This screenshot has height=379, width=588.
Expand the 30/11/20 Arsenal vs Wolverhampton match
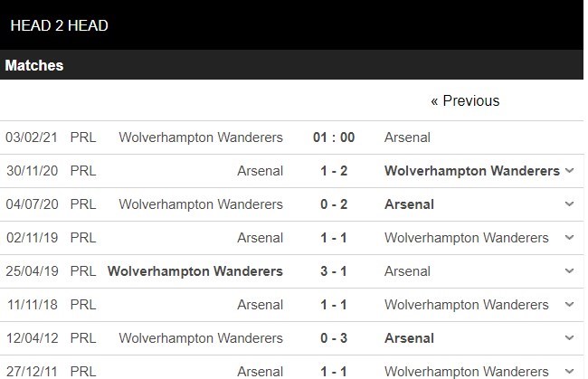(x=569, y=171)
